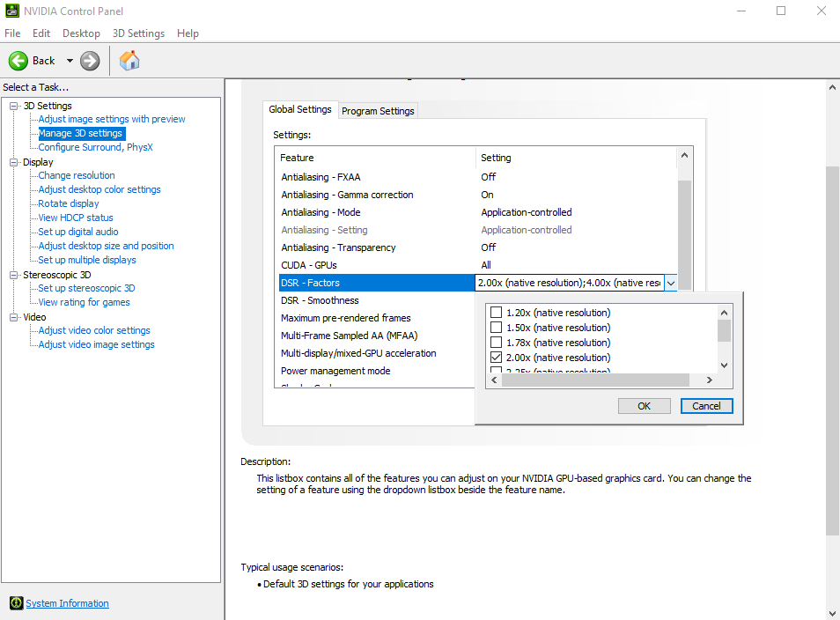Open Adjust video color settings
The width and height of the screenshot is (840, 620).
click(93, 330)
